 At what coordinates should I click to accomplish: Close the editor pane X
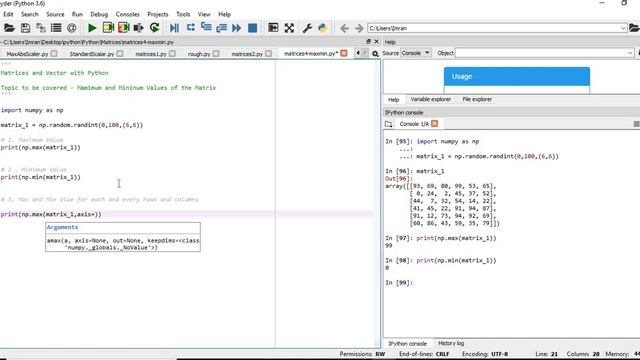(376, 42)
